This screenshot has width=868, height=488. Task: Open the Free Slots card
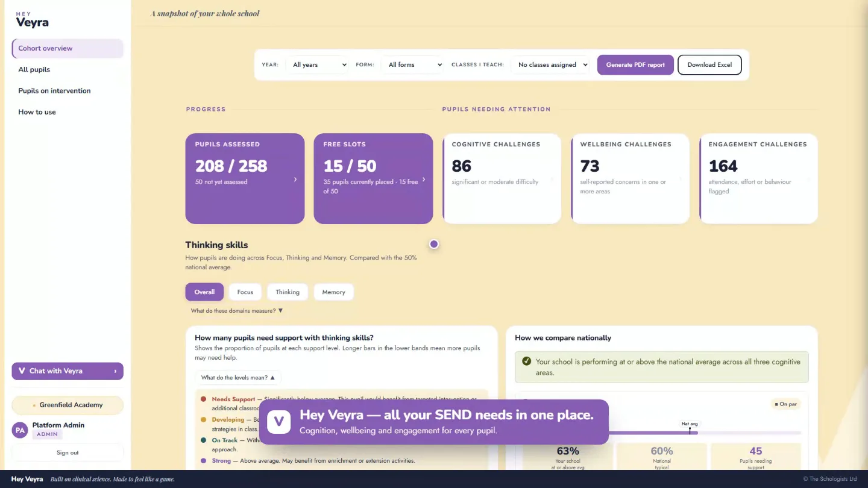coord(373,178)
